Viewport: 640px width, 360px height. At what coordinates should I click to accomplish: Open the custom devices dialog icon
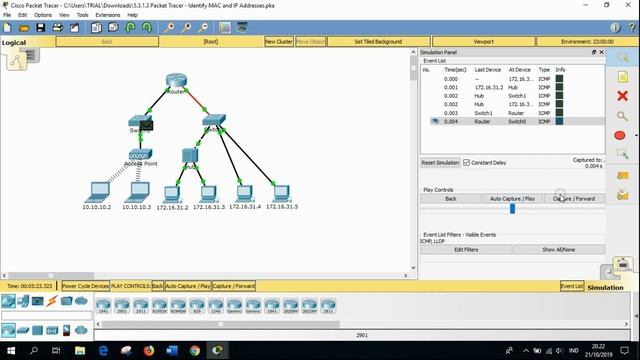pyautogui.click(x=242, y=27)
